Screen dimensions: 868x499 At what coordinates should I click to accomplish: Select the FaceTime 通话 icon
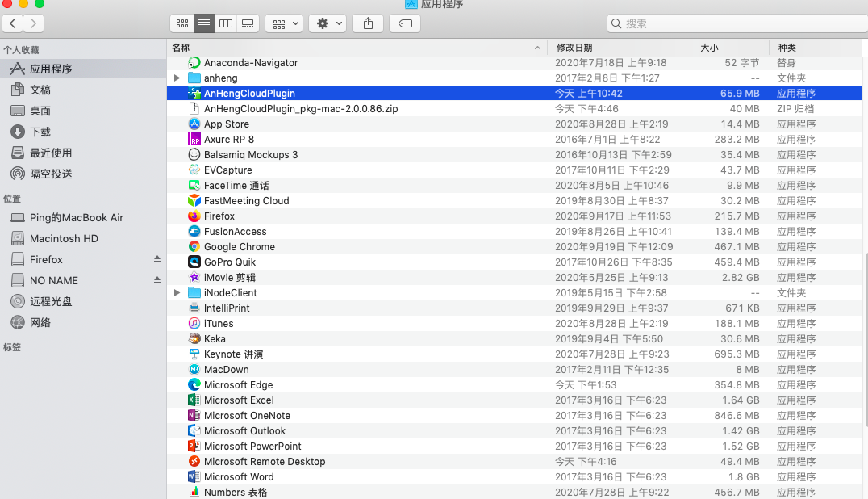(x=194, y=185)
